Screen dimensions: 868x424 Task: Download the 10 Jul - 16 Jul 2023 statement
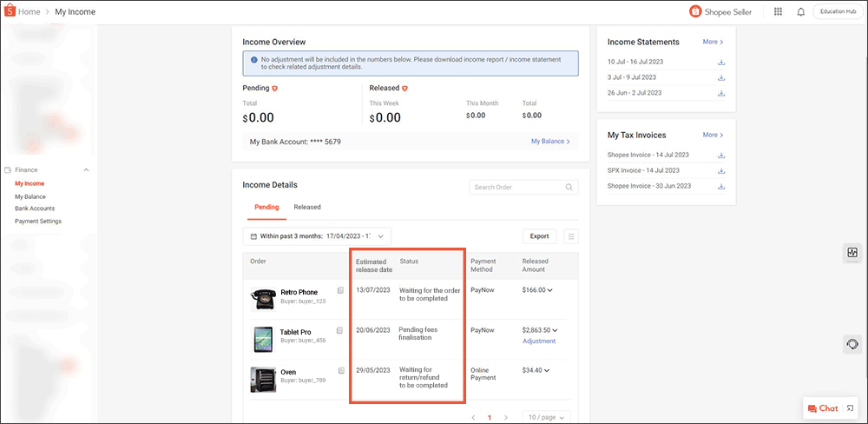pyautogui.click(x=721, y=62)
